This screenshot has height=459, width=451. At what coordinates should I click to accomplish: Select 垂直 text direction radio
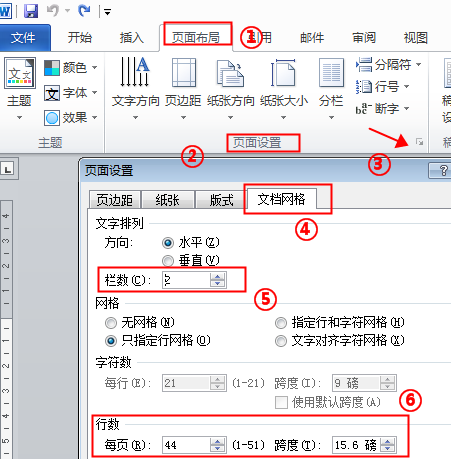click(x=168, y=261)
